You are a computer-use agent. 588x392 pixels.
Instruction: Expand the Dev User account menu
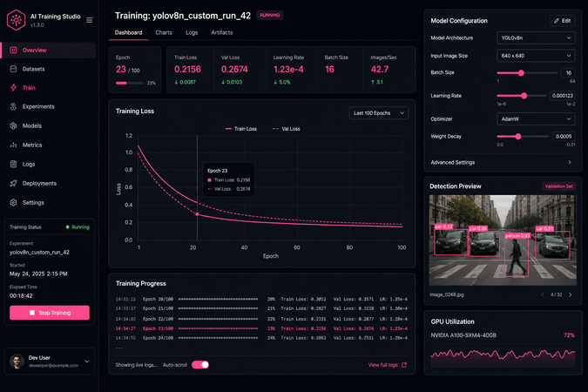[86, 362]
